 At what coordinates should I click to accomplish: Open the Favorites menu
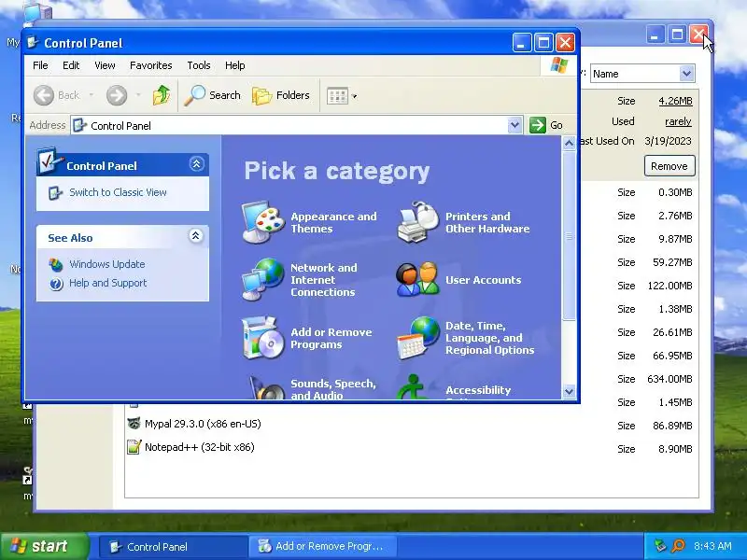[151, 65]
